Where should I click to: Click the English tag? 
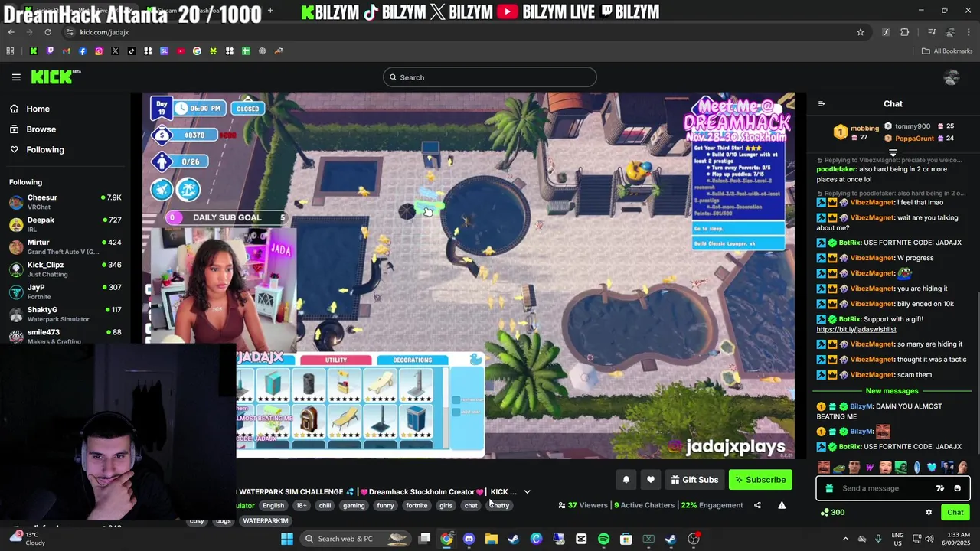tap(273, 506)
